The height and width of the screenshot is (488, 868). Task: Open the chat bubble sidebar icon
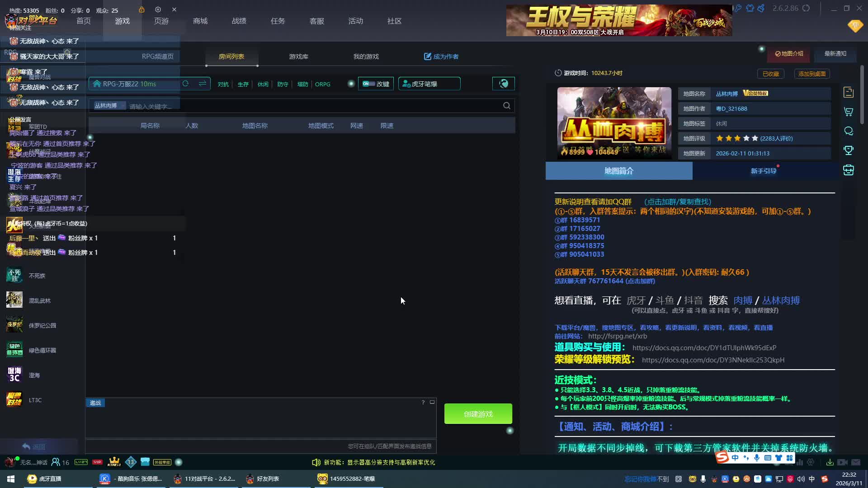849,131
